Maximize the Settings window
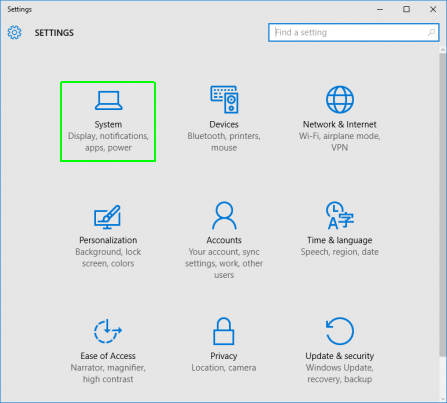This screenshot has height=403, width=447. click(406, 9)
